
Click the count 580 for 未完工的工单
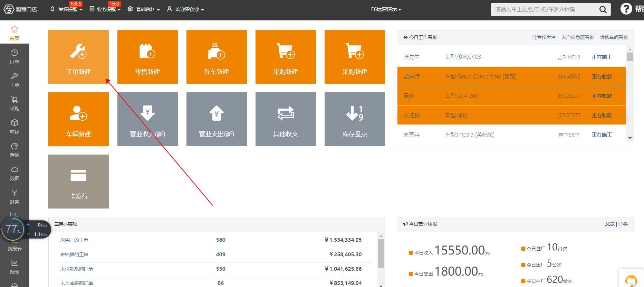(221, 240)
